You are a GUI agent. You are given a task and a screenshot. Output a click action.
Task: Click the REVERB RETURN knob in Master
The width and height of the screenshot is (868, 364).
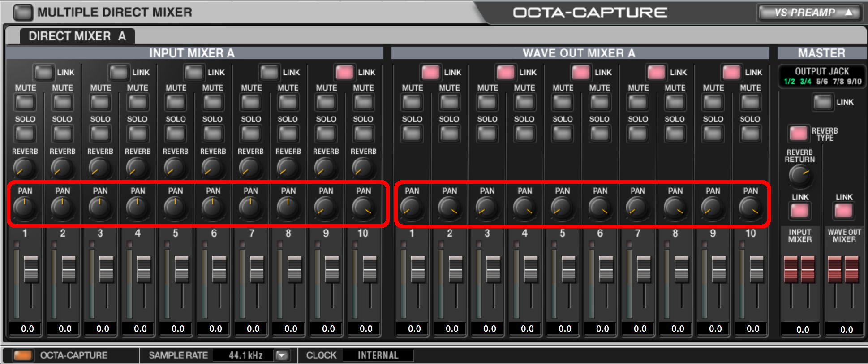click(800, 176)
